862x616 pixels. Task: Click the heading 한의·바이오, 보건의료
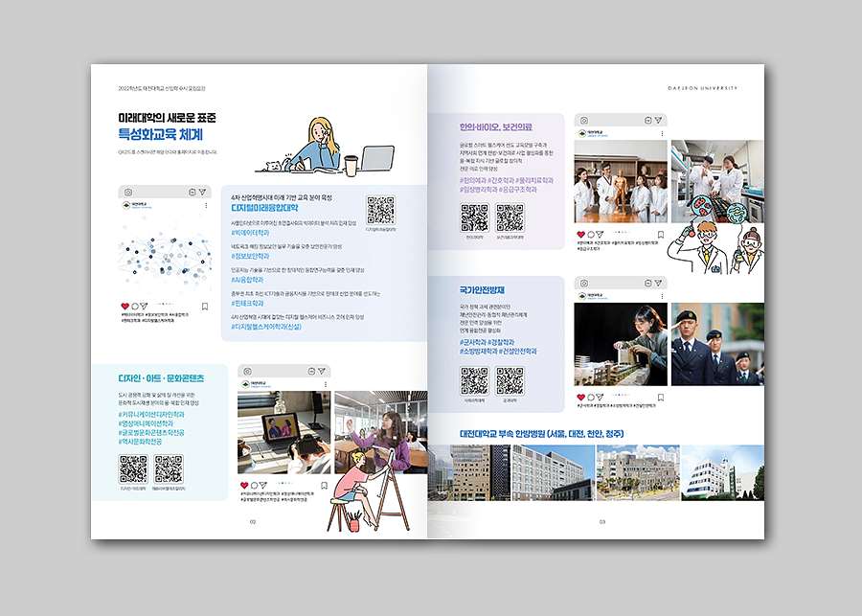tap(496, 127)
